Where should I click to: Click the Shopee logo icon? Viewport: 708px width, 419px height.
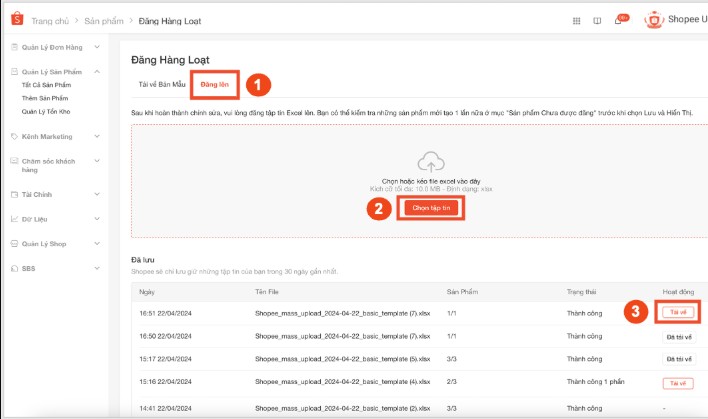pos(17,19)
